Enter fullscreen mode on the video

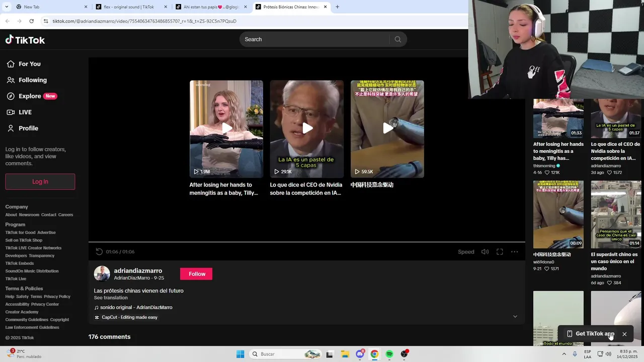(500, 252)
